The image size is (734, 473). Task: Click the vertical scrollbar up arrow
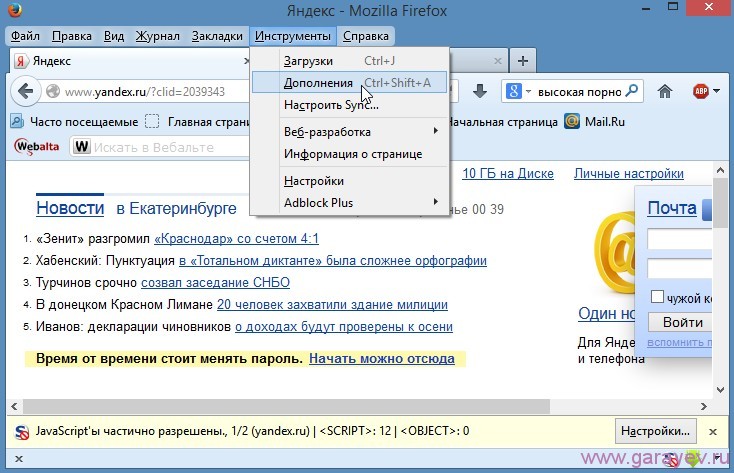[720, 170]
